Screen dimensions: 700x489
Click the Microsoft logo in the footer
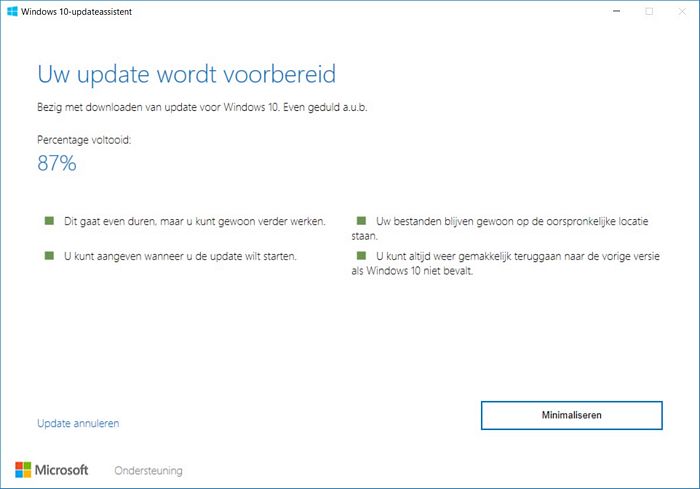pos(52,470)
